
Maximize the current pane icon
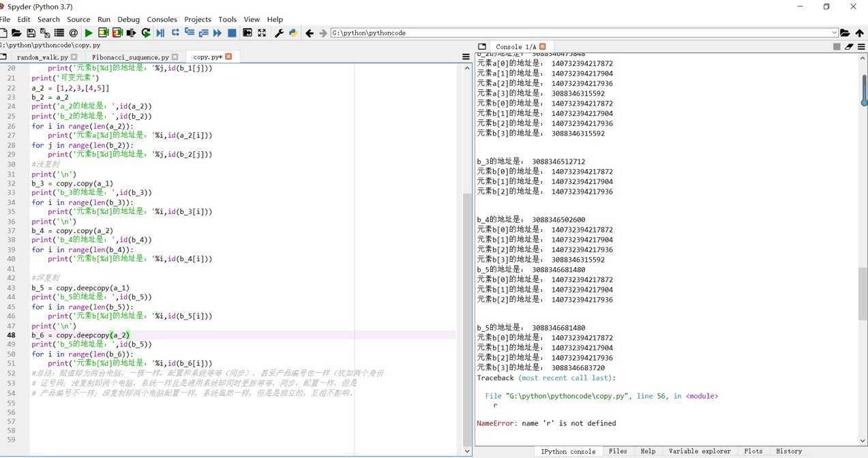[x=247, y=33]
